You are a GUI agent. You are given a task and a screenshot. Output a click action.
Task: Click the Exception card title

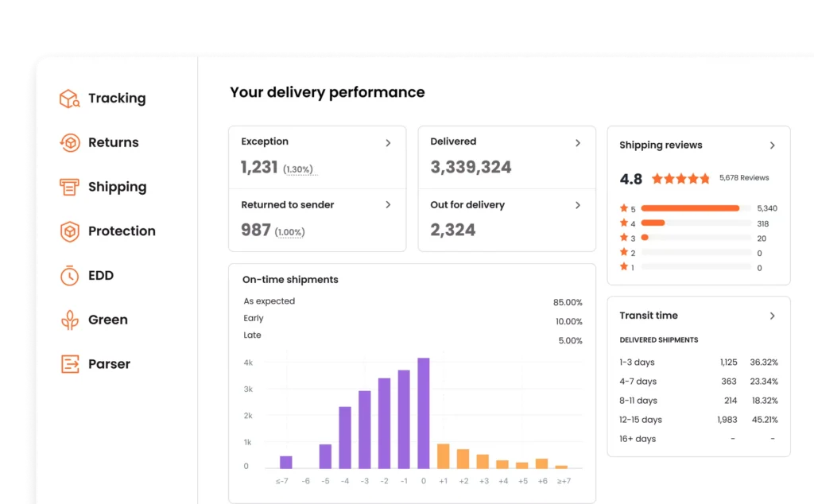point(265,142)
